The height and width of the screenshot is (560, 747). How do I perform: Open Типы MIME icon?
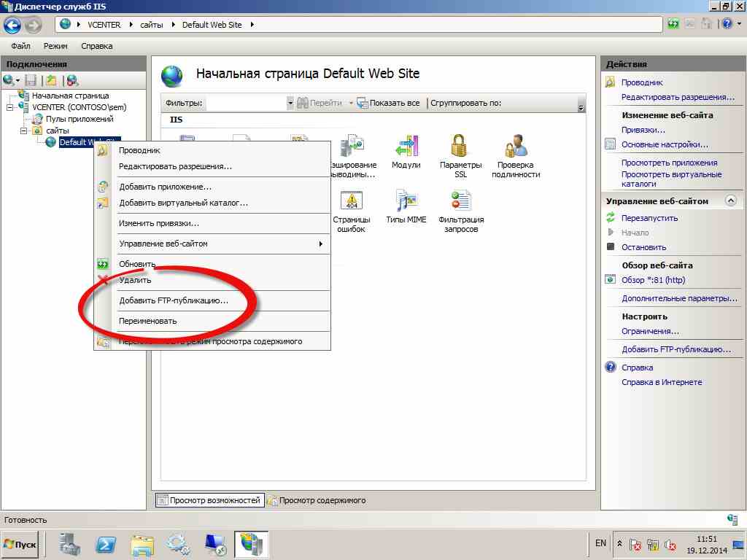pos(406,200)
